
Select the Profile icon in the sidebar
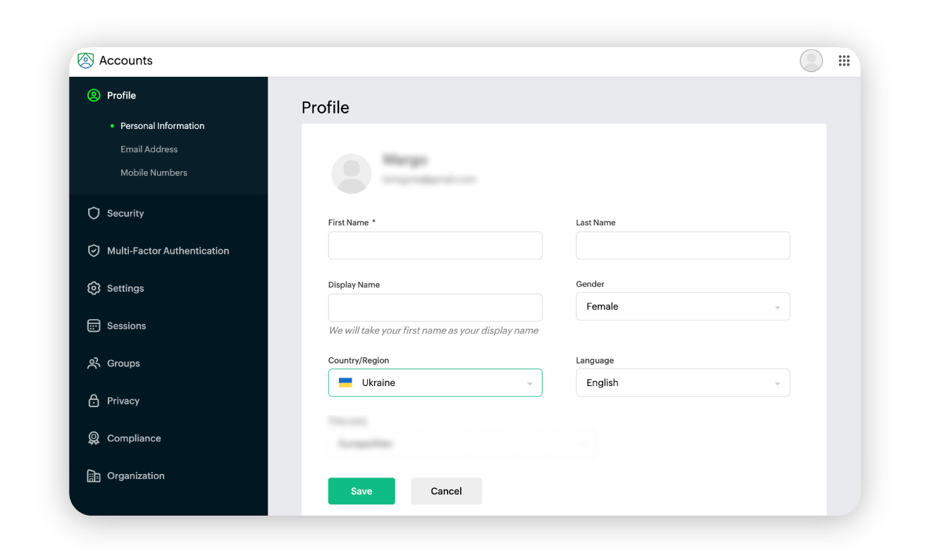coord(94,95)
